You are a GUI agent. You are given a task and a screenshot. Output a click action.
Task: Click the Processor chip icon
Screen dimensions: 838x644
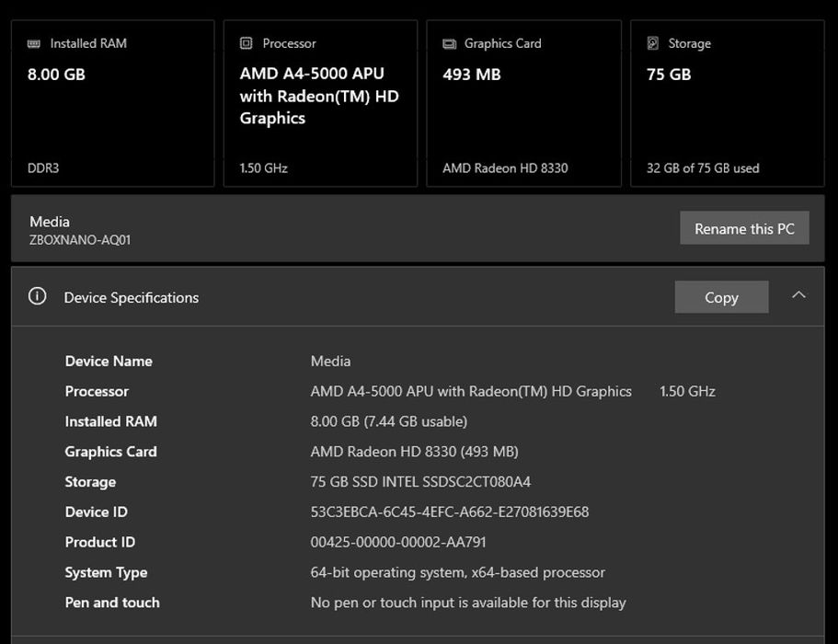coord(247,43)
